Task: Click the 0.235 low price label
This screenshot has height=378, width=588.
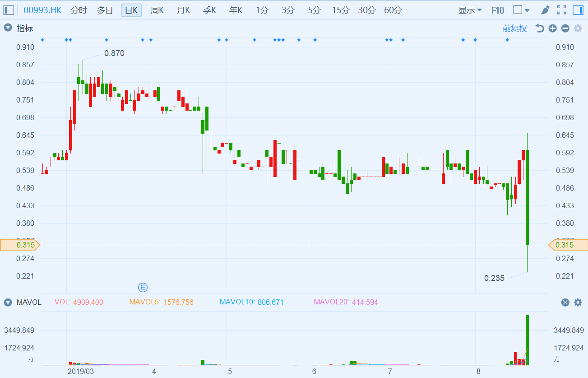Action: click(494, 278)
